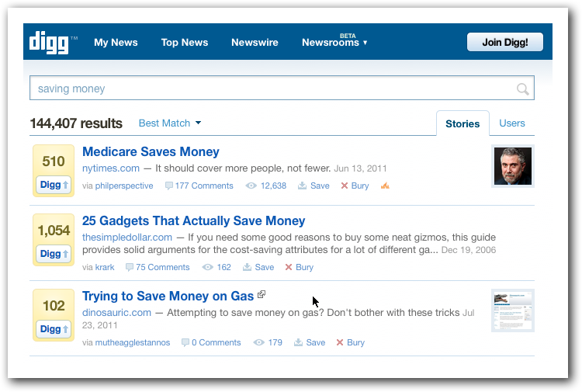Bury the Trying to Save Money on Gas story

point(351,342)
